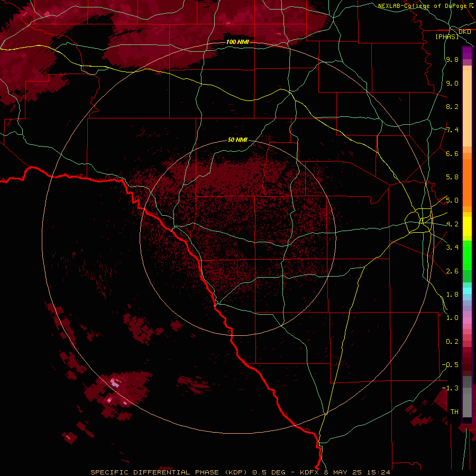This screenshot has width=476, height=476.
Task: Click the bright green segment of the color bar
Action: click(467, 255)
